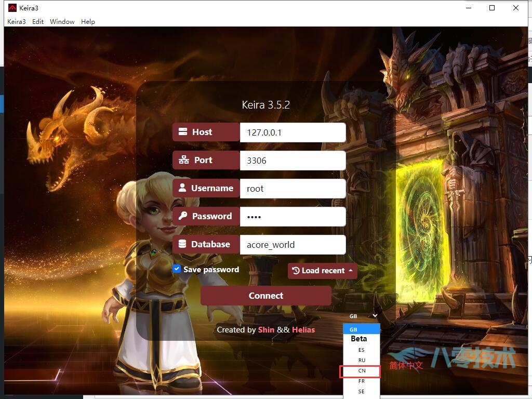This screenshot has height=399, width=532.
Task: Open Helias's author link
Action: click(303, 330)
